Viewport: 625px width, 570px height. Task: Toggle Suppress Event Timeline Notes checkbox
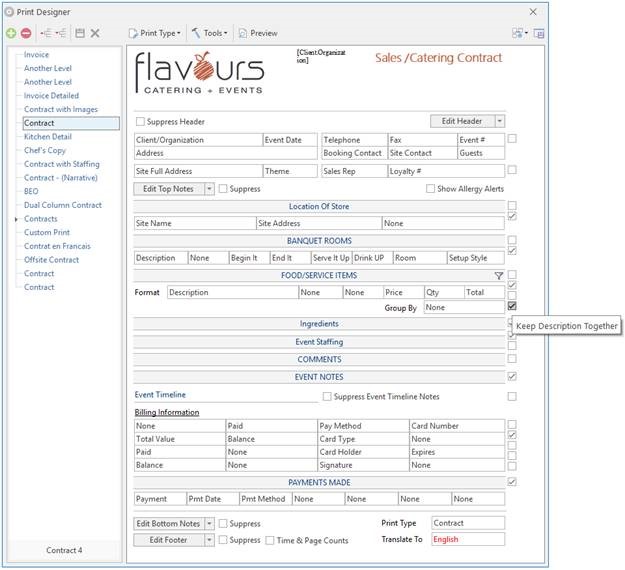pos(327,397)
